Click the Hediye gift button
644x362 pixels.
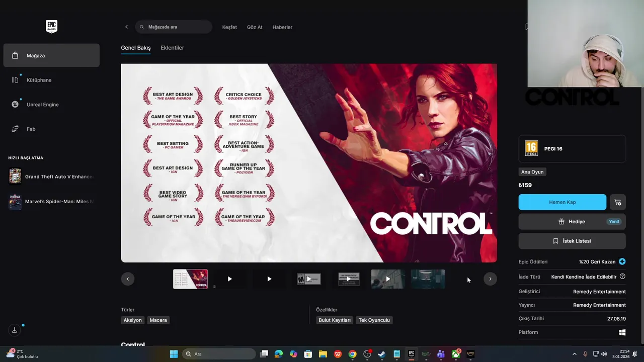click(572, 221)
